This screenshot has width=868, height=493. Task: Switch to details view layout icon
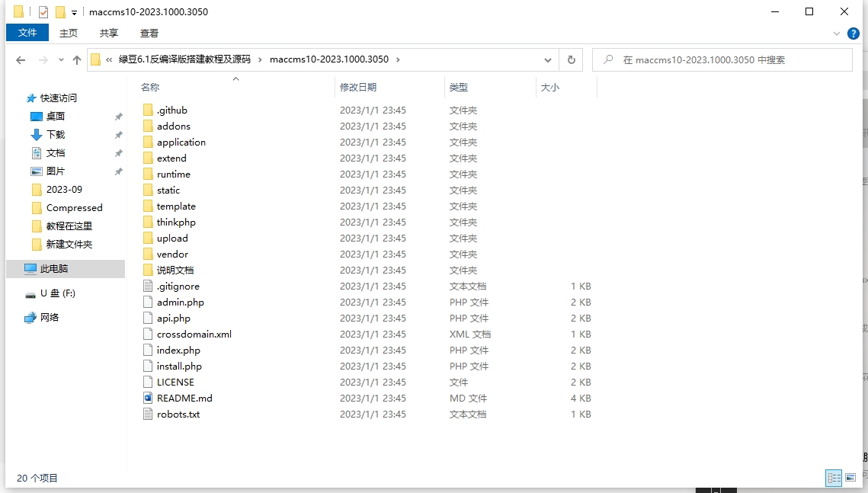point(834,478)
